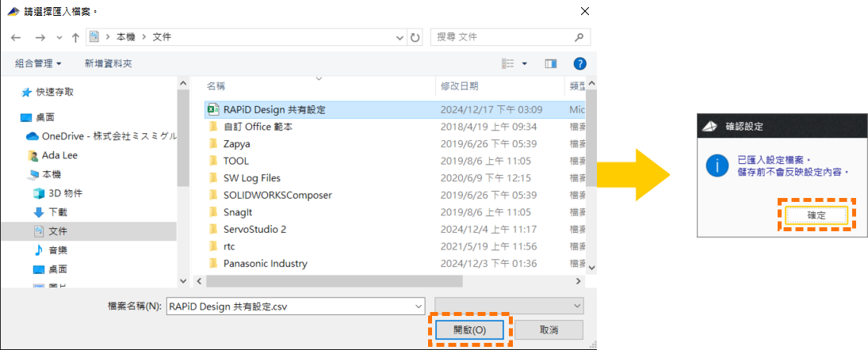Click navigation pane scroll-up arrow
868x350 pixels.
tap(184, 83)
